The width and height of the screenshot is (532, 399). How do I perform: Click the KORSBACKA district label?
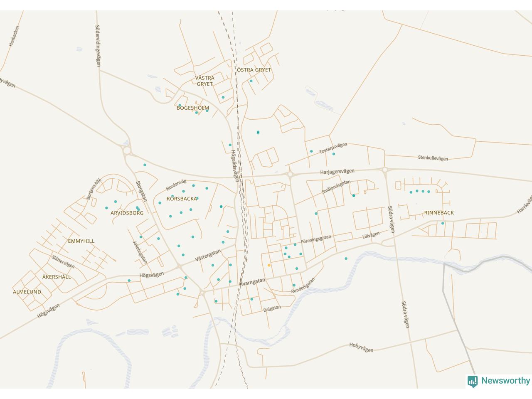[182, 199]
